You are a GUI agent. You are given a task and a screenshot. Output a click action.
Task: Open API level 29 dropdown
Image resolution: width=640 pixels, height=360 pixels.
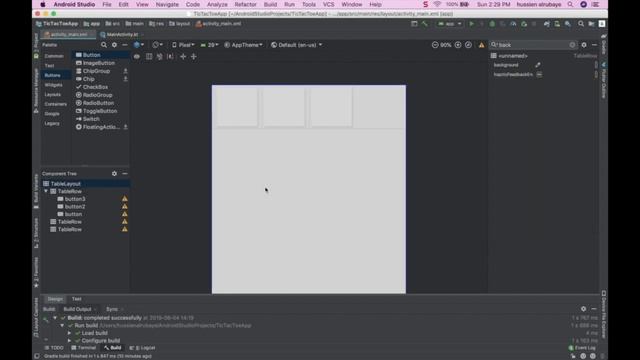tap(209, 45)
